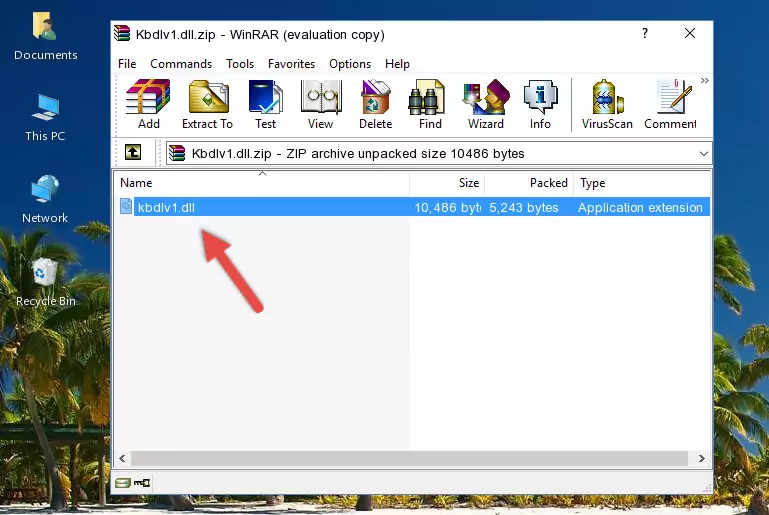Viewport: 769px width, 515px height.
Task: Click the horizontal scrollbar right arrow
Action: tap(701, 458)
